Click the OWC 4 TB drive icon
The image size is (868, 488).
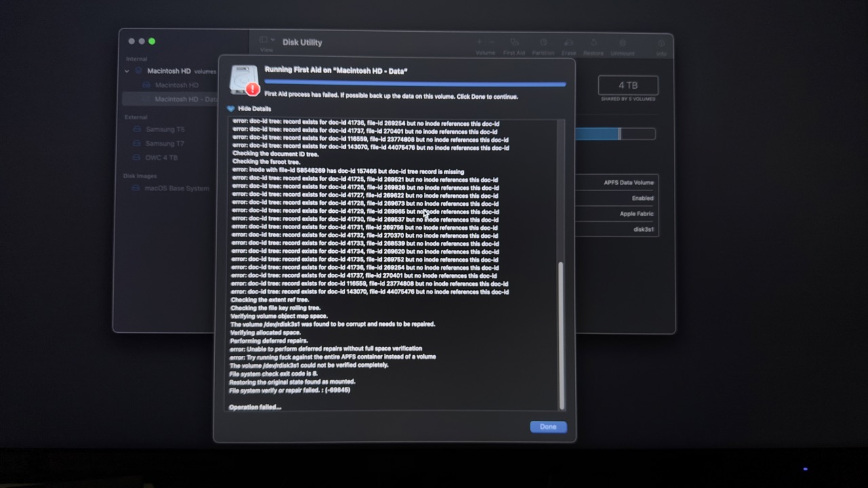pyautogui.click(x=136, y=158)
